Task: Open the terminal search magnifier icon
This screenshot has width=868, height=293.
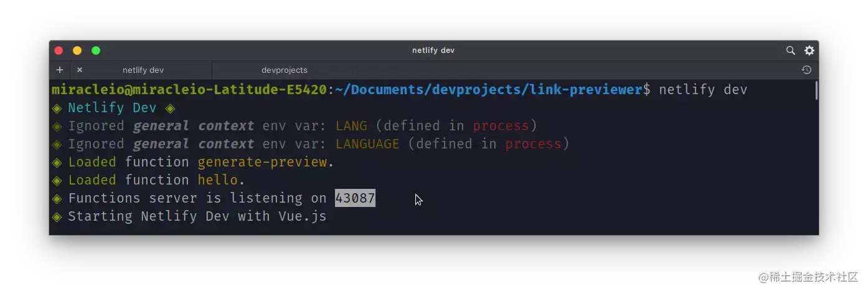Action: [x=790, y=50]
